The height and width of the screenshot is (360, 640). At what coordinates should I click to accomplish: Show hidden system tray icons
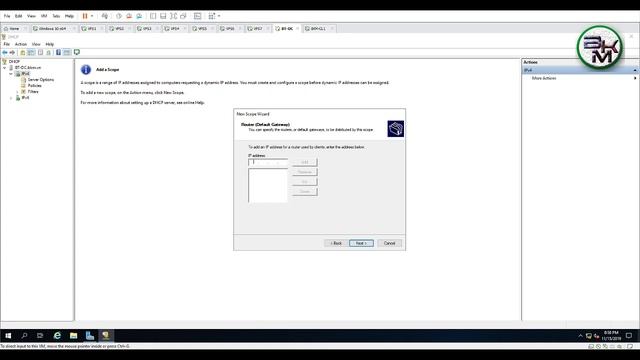click(x=580, y=336)
